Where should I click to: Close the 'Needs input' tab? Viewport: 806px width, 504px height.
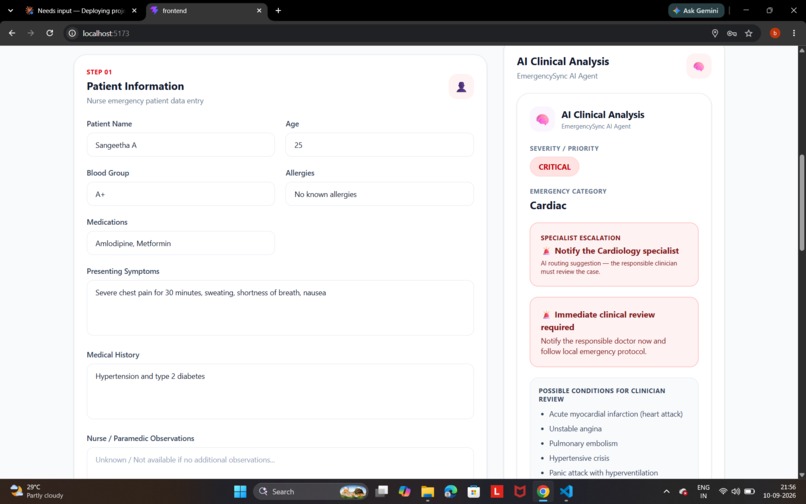(134, 10)
